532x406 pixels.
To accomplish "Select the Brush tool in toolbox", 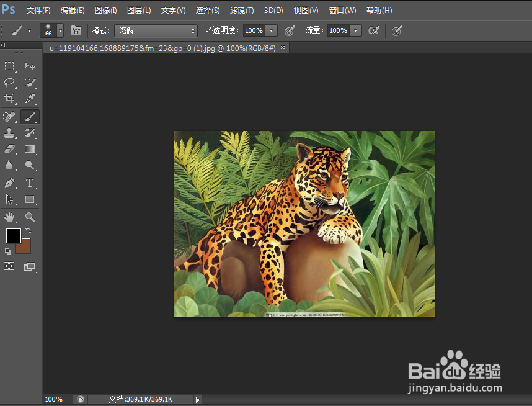I will (30, 117).
